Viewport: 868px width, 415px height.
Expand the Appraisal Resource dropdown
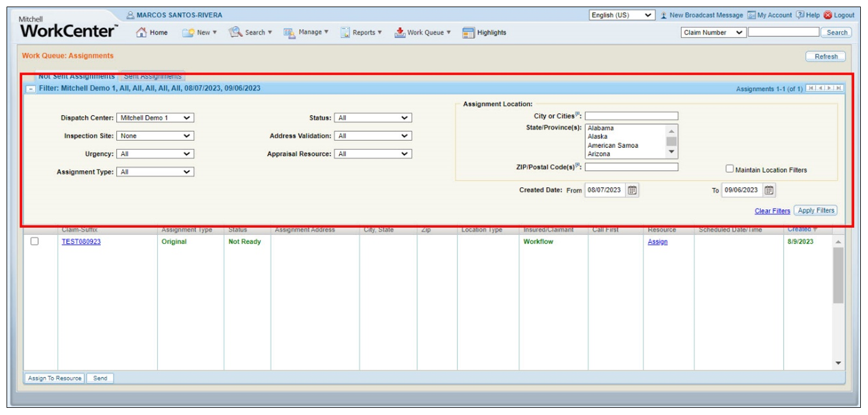[373, 154]
